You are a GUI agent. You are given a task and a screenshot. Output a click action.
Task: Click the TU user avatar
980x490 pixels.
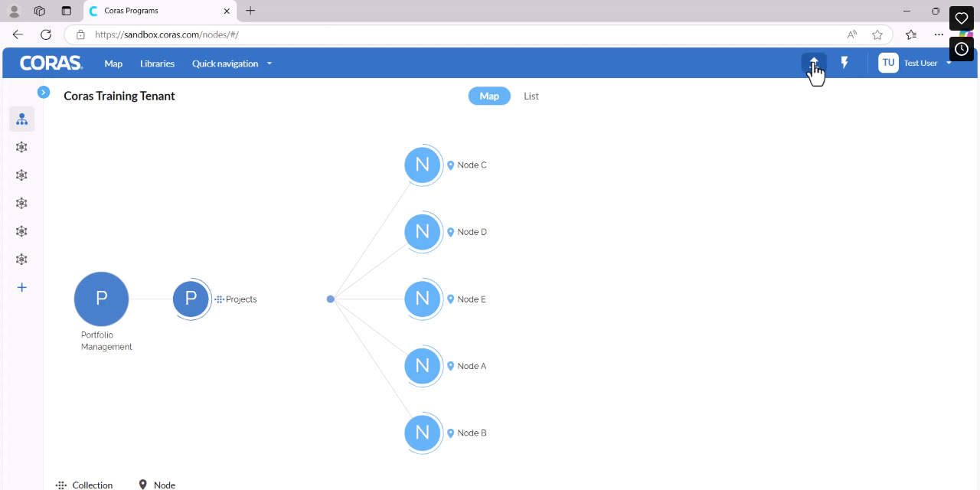coord(888,63)
